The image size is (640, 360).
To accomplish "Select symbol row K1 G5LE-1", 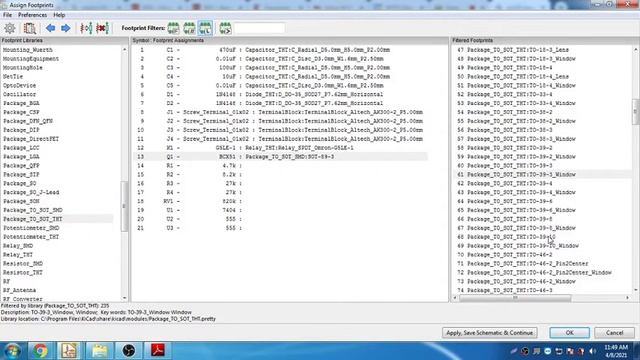I will pyautogui.click(x=281, y=148).
